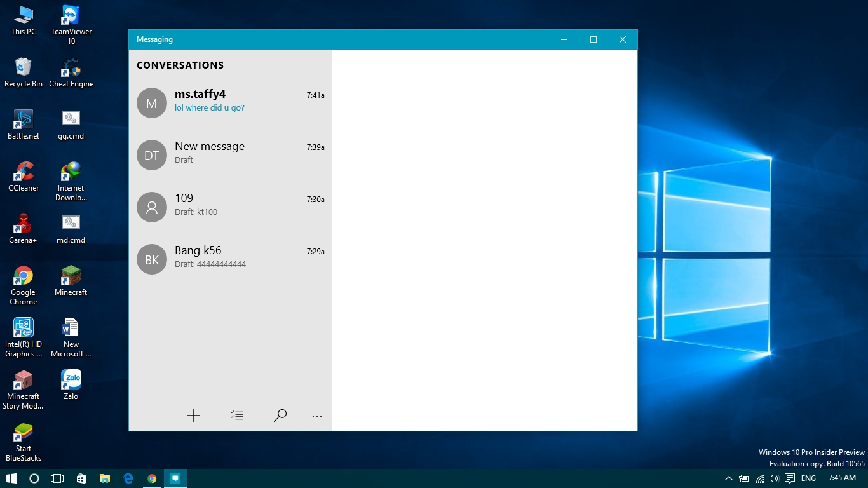Select This PC desktop icon
Screen dimensions: 868x488
(24, 20)
